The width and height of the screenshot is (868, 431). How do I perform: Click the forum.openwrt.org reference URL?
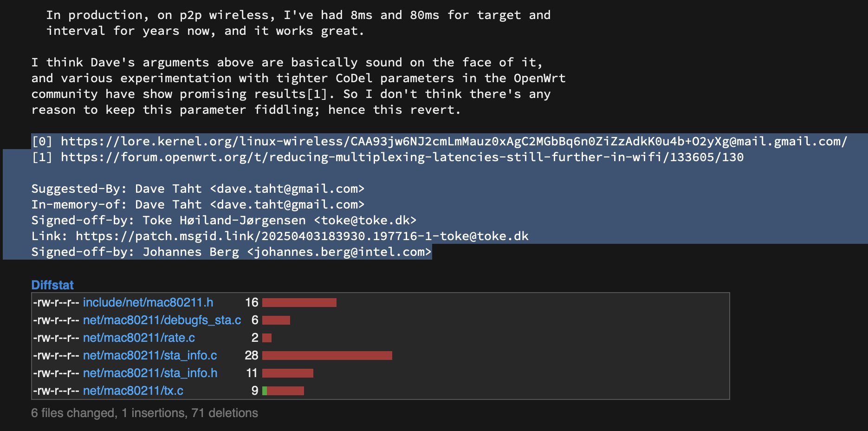click(x=402, y=157)
